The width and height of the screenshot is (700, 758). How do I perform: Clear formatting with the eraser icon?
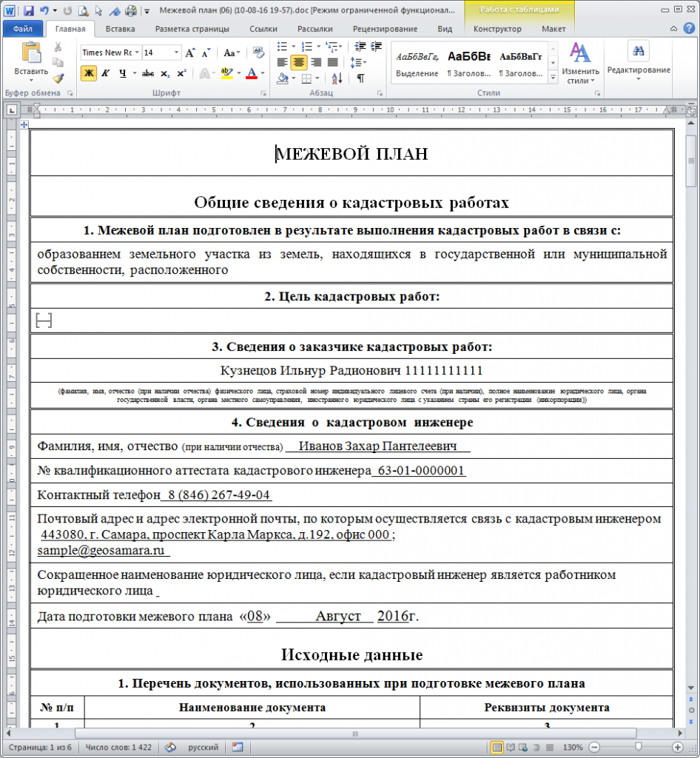(258, 53)
